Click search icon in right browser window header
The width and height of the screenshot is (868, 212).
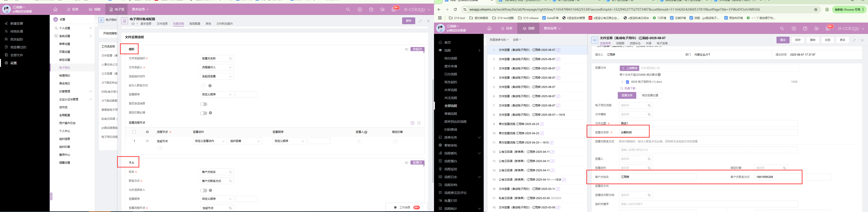point(782,29)
